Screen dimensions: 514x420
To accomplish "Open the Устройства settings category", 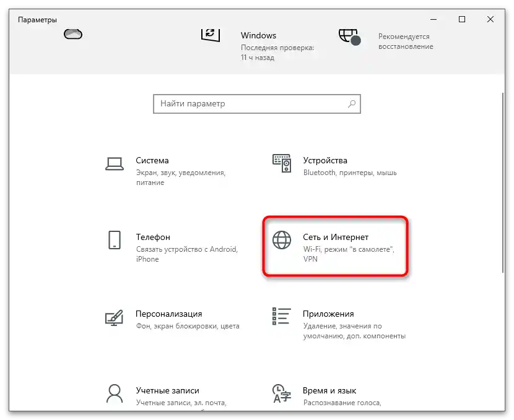I will [x=334, y=166].
